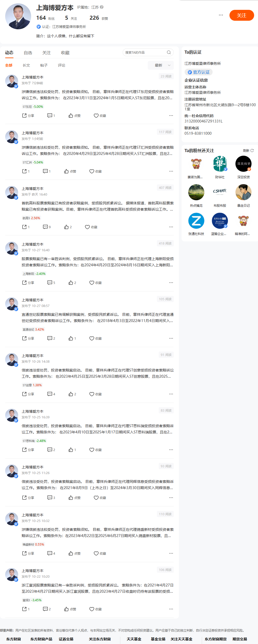Switch to the 自选 tab
Image resolution: width=258 pixels, height=644 pixels.
[x=28, y=53]
